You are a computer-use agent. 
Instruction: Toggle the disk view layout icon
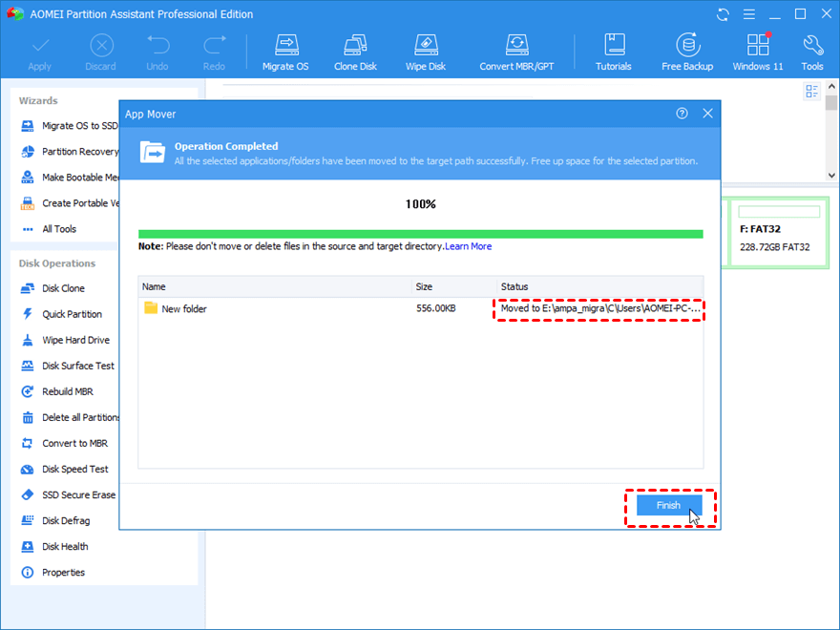tap(811, 91)
